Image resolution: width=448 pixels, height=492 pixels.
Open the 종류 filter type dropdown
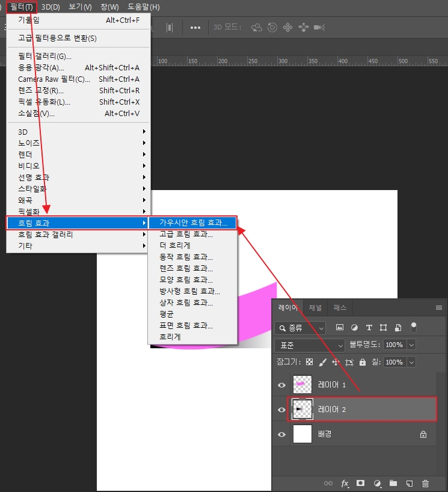[x=300, y=328]
